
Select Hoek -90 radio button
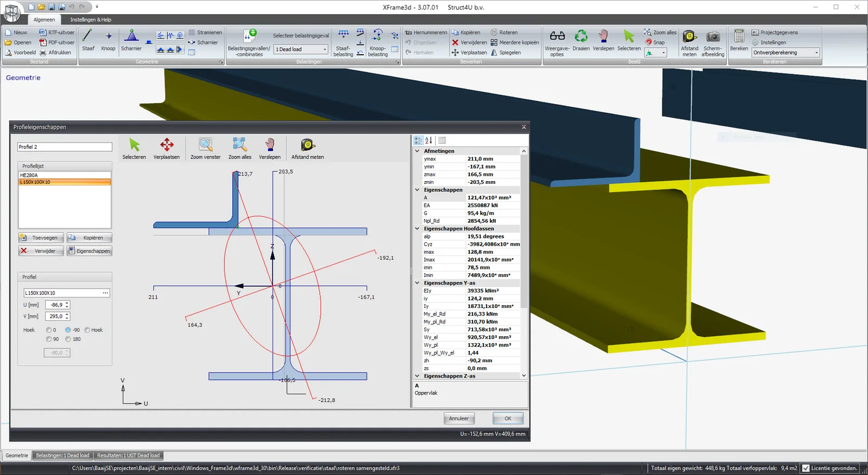(x=68, y=330)
